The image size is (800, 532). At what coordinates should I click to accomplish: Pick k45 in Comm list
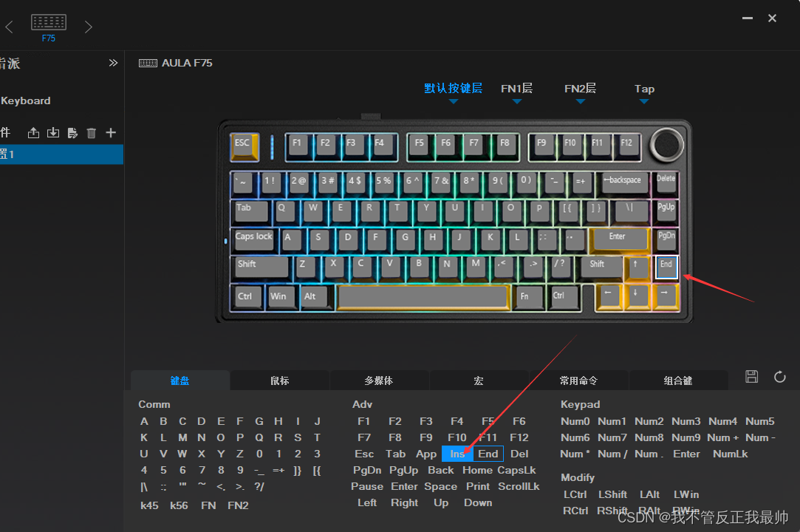coord(149,505)
